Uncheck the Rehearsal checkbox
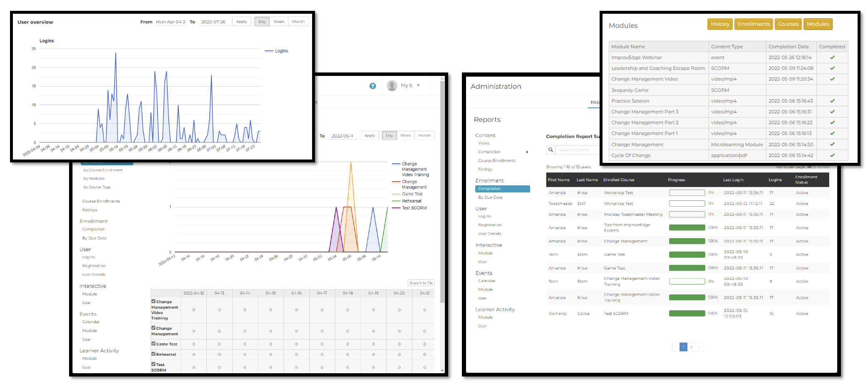 [x=153, y=354]
